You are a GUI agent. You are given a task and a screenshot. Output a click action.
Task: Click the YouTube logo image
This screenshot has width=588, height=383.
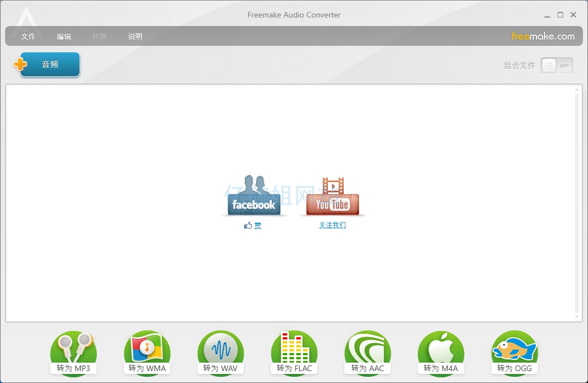coord(332,197)
